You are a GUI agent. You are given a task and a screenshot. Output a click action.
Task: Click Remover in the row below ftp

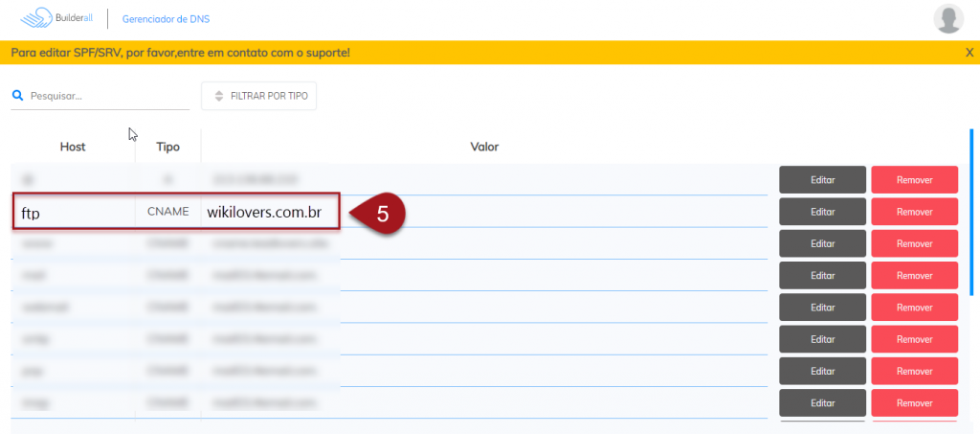[914, 243]
